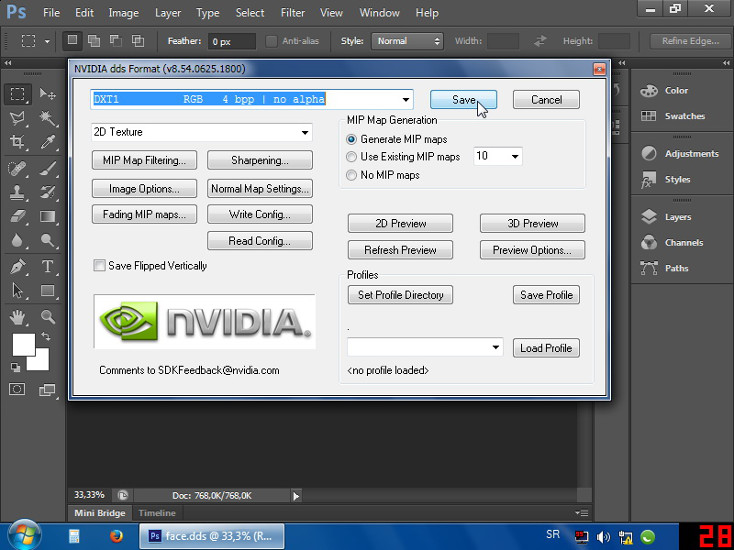Screen dimensions: 734x550
Task: Click New selection mode icon
Action: coord(73,41)
